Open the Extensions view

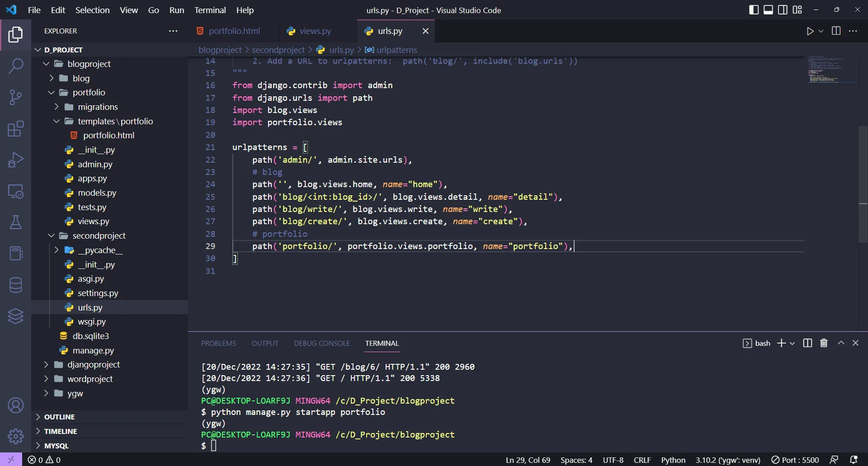click(x=16, y=129)
